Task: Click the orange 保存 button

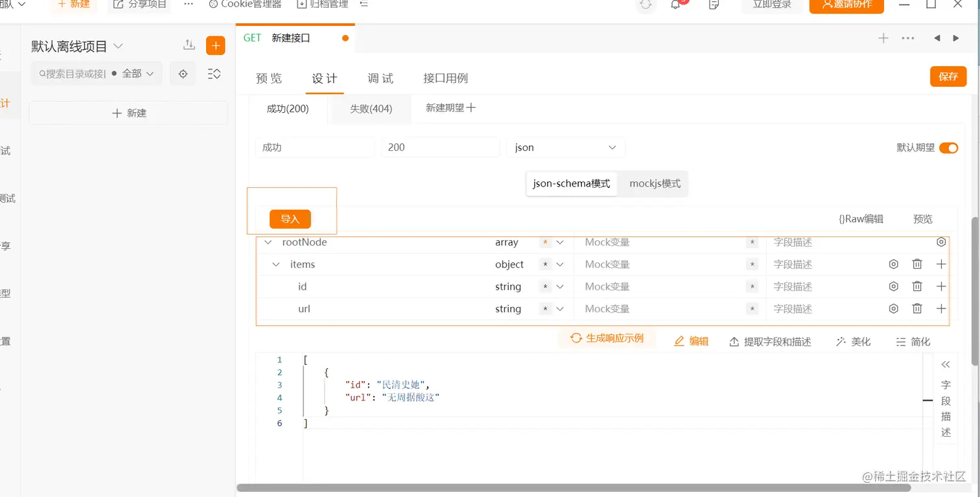Action: [x=948, y=76]
